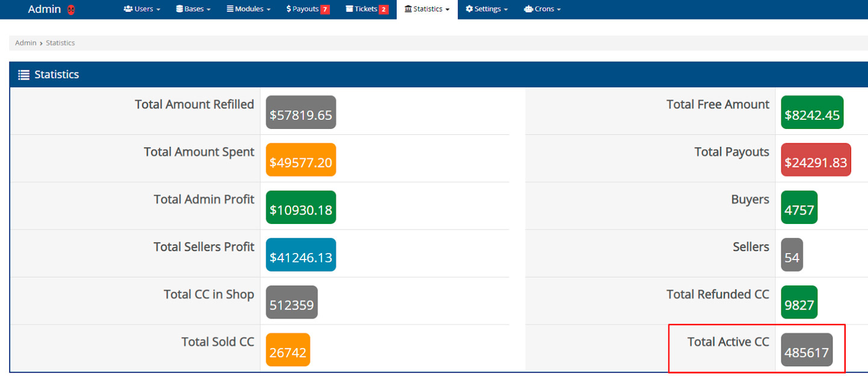Image resolution: width=868 pixels, height=389 pixels.
Task: Click the Statistics bank building icon
Action: point(409,9)
